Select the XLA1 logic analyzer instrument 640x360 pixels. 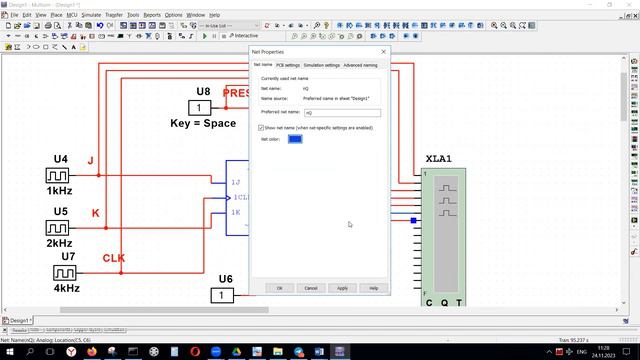click(x=443, y=237)
